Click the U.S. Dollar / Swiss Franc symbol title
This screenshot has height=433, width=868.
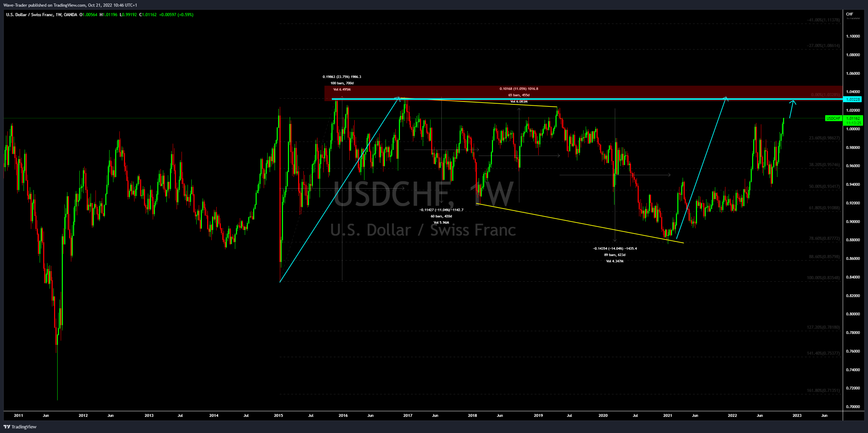[41, 15]
